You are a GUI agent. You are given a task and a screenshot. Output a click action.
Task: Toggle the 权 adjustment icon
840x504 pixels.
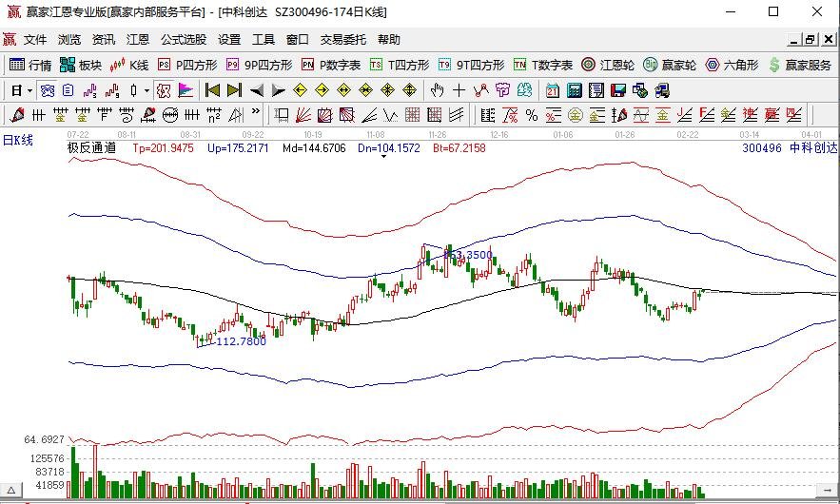point(164,90)
